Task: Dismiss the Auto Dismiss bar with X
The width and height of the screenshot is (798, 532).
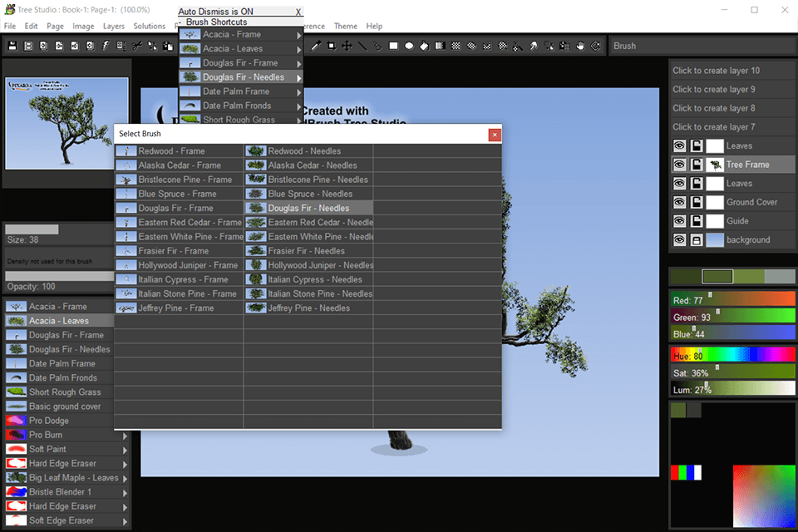Action: click(x=298, y=12)
